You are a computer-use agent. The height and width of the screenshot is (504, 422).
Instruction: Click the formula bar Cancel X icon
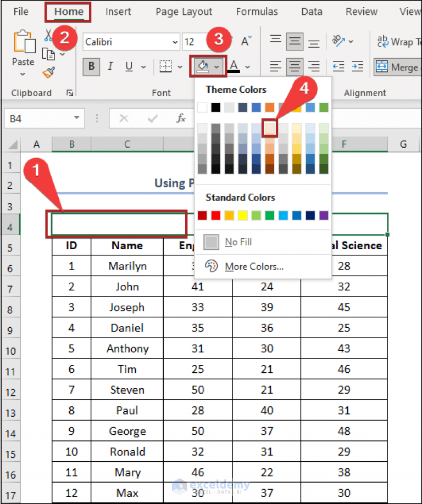click(x=124, y=119)
